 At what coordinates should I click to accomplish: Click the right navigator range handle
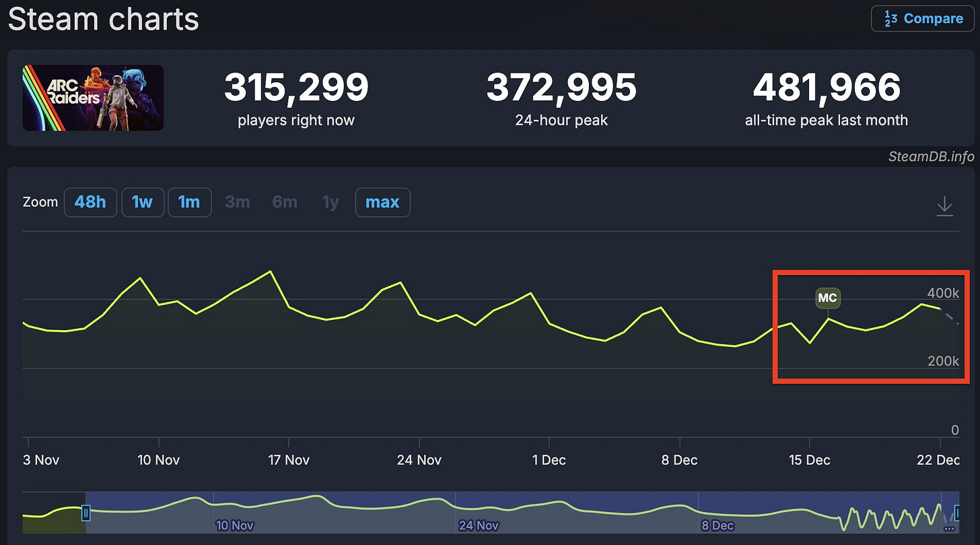957,514
